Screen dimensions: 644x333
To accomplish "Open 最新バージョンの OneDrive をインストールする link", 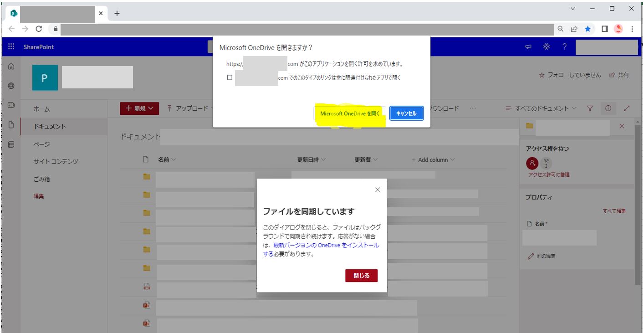I will click(321, 250).
